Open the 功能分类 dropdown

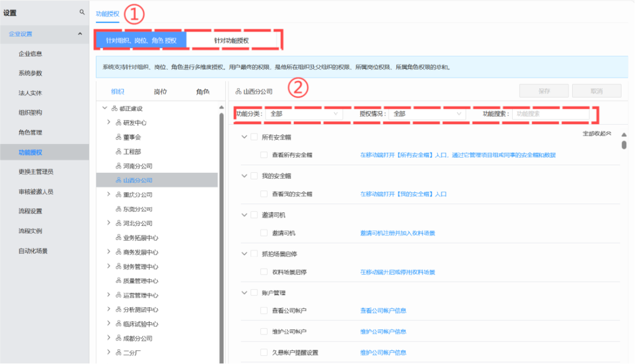coord(304,114)
